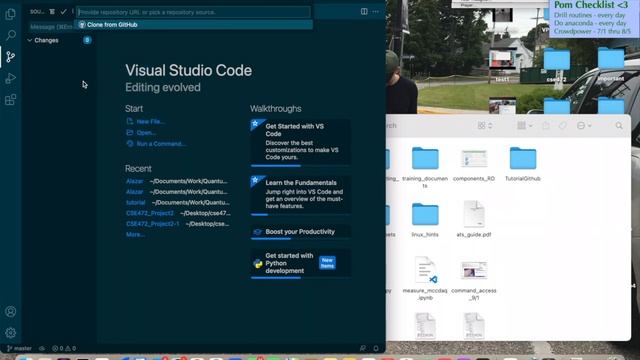Screen dimensions: 640x360
Task: Open the Run and Debug view
Action: (11, 78)
